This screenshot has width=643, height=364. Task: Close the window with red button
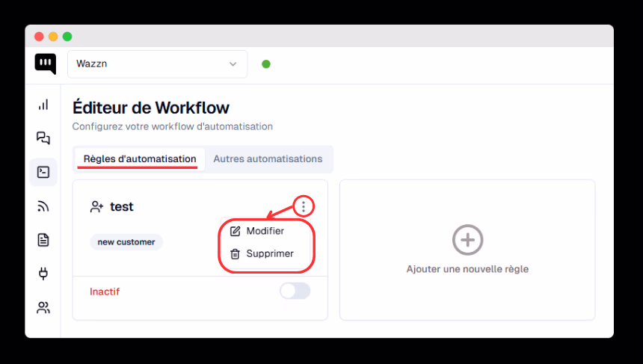point(39,37)
